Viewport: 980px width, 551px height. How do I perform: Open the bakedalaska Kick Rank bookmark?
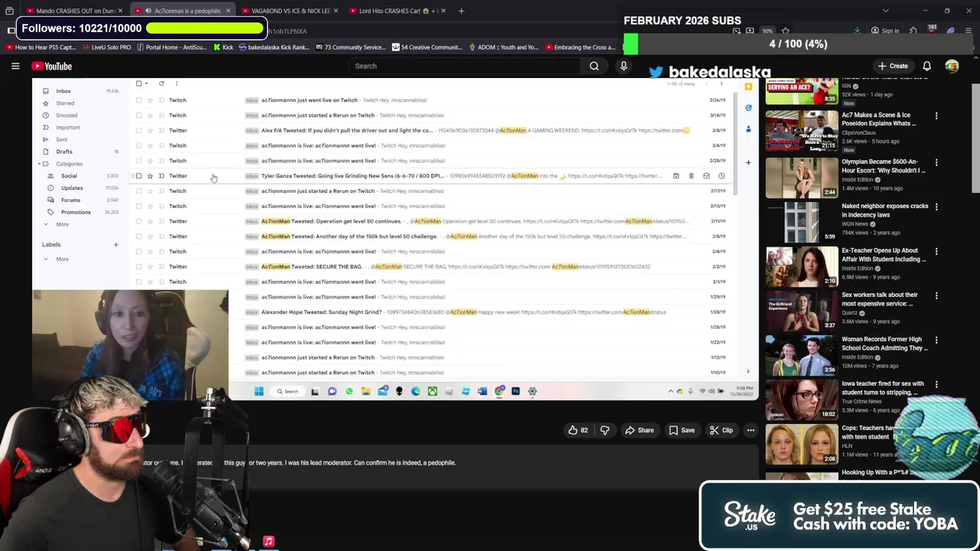click(273, 47)
